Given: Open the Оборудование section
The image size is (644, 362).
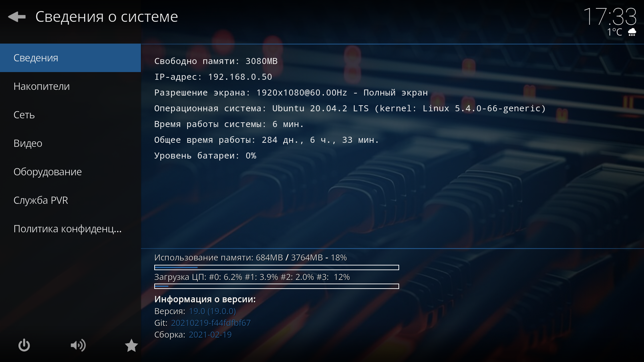Looking at the screenshot, I should click(x=70, y=172).
